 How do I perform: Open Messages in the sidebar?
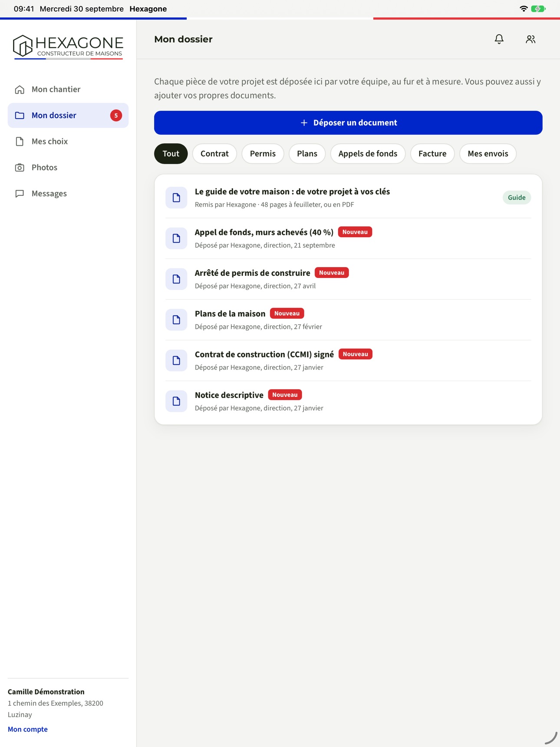click(x=68, y=194)
